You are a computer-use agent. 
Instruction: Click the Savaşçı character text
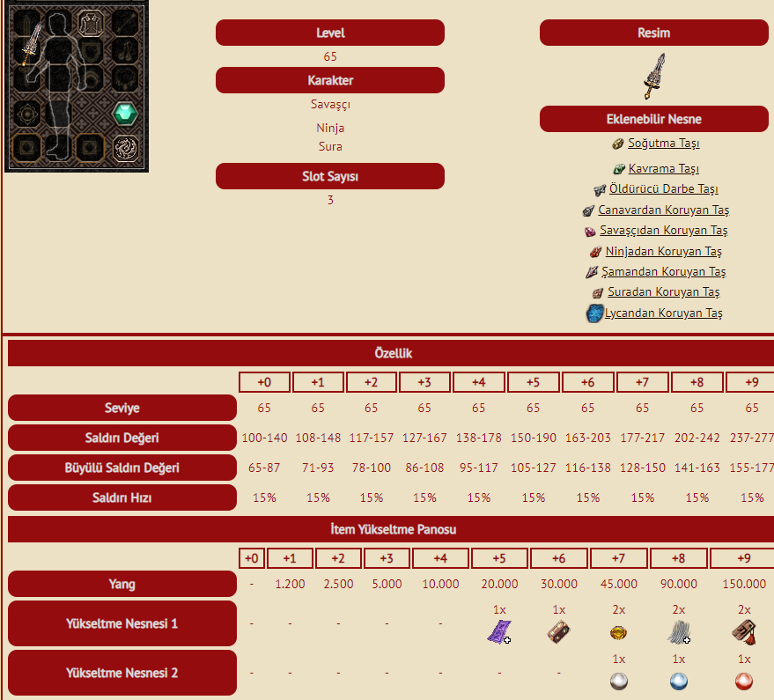330,105
